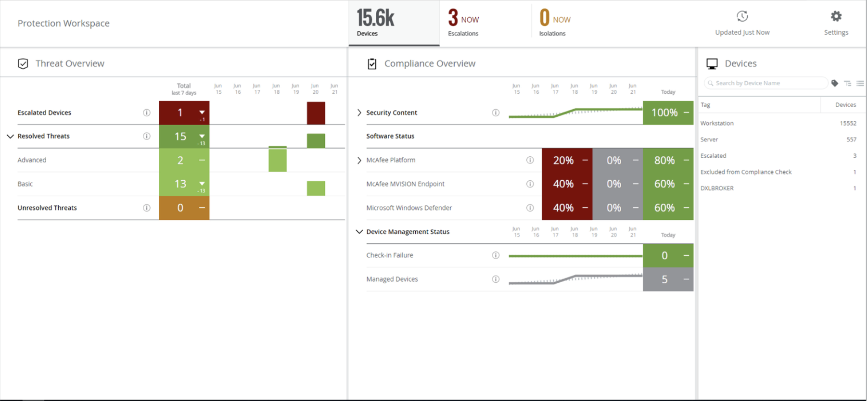Click info icon next to Security Content
868x401 pixels.
pos(496,113)
